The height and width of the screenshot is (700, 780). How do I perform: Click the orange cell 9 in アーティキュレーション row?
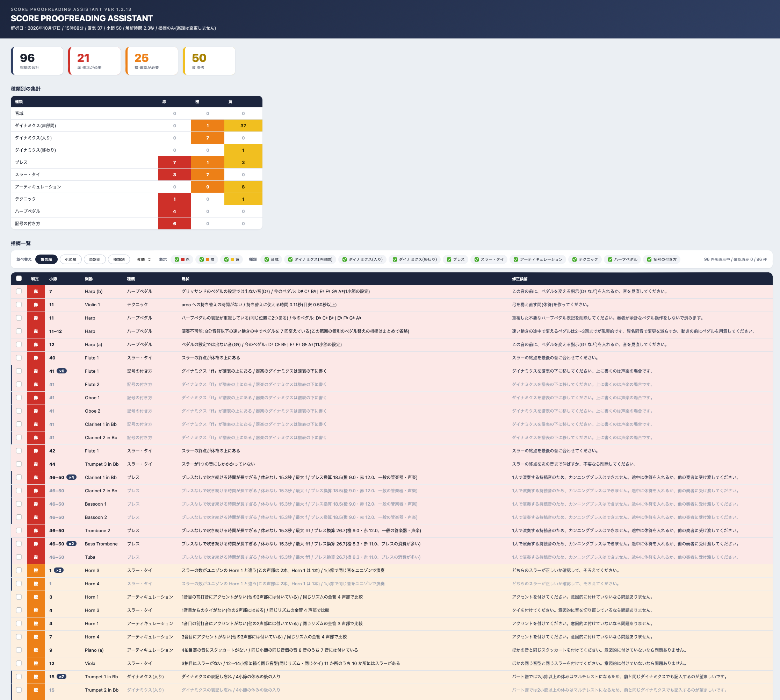point(208,187)
